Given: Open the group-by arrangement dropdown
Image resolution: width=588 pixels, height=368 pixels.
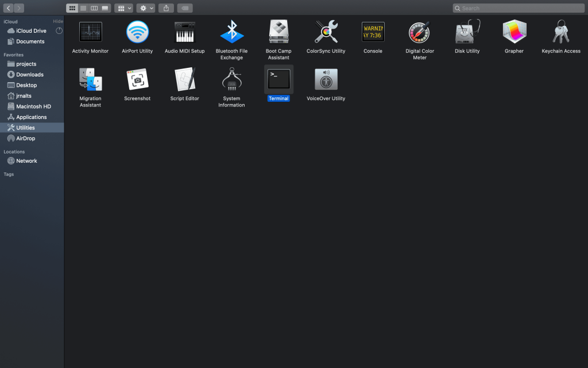Looking at the screenshot, I should [124, 8].
